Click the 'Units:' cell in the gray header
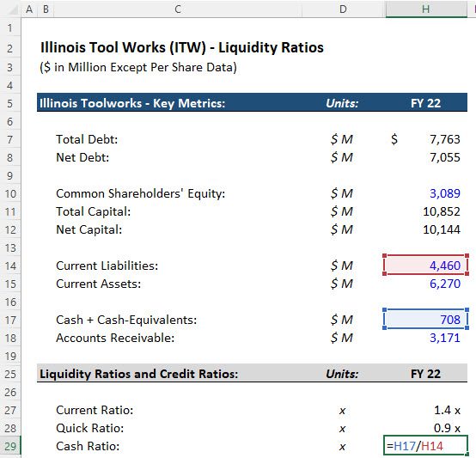This screenshot has height=458, width=476. coord(342,374)
